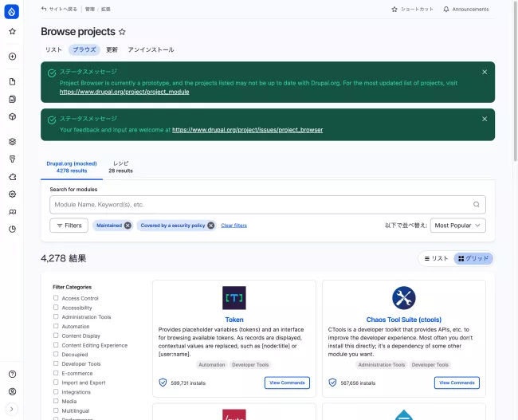Viewport: 518px width, 420px height.
Task: Check the Administration Tools category
Action: 56,316
